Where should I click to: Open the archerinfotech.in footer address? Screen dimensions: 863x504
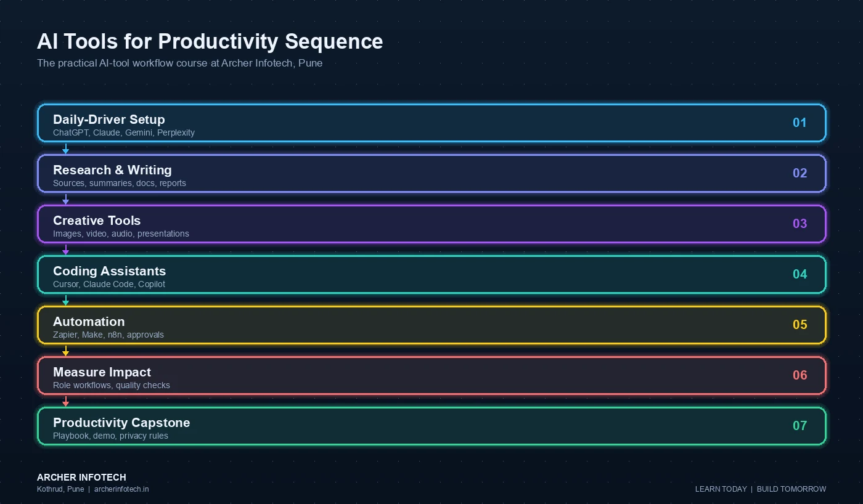[x=121, y=489]
